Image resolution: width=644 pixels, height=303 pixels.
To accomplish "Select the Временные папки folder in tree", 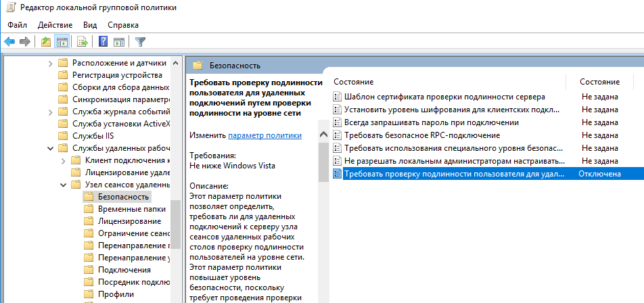I will [126, 209].
